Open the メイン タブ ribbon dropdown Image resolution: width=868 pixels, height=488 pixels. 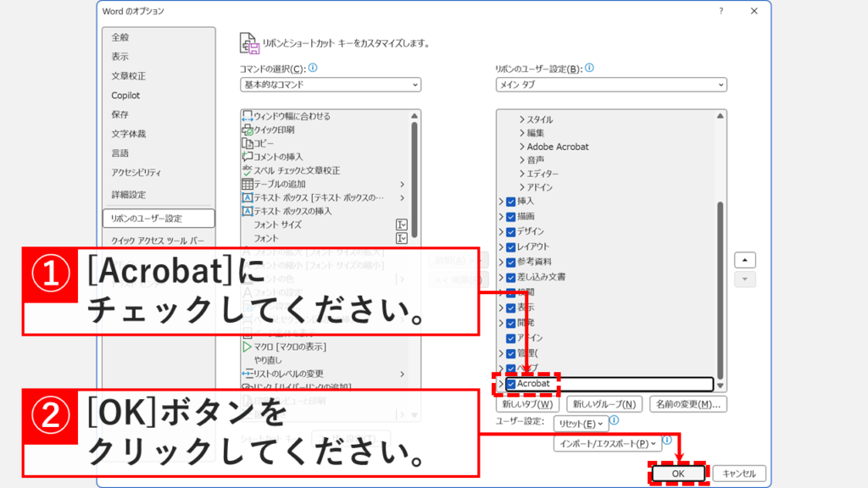click(611, 85)
